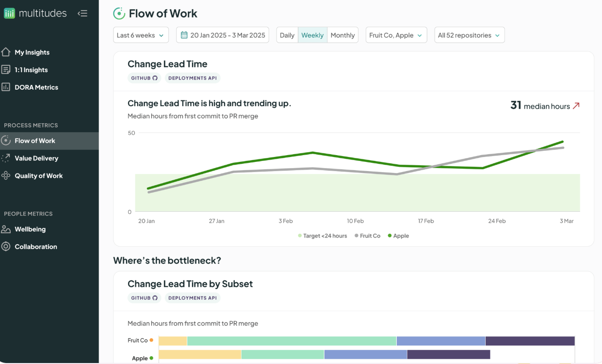Click the GitHub tag under Change Lead Time

tap(145, 78)
